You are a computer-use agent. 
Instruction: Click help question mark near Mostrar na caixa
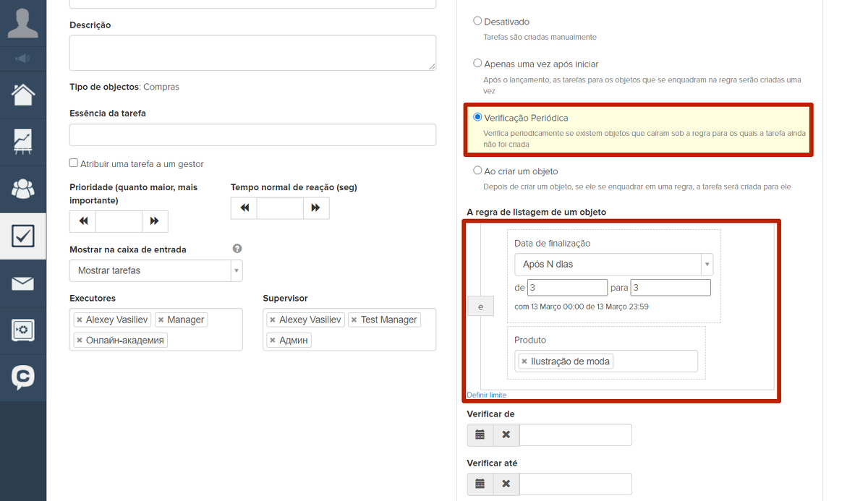tap(237, 249)
